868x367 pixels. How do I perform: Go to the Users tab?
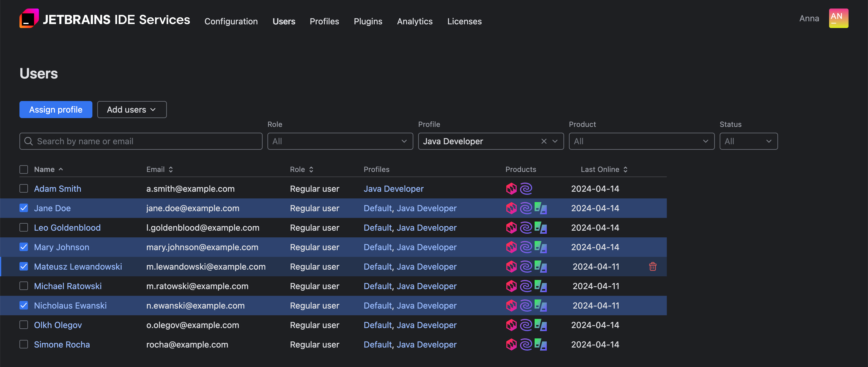click(284, 21)
